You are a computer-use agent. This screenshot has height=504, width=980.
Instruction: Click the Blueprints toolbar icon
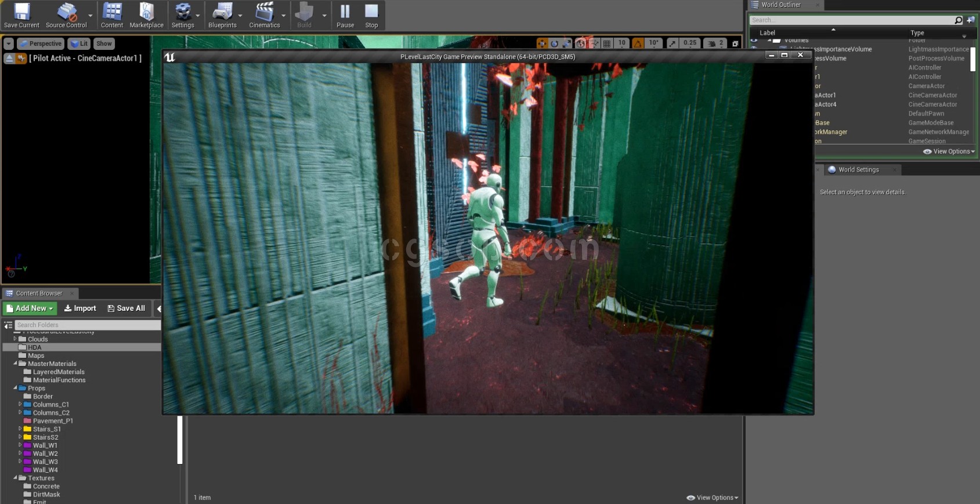point(222,15)
